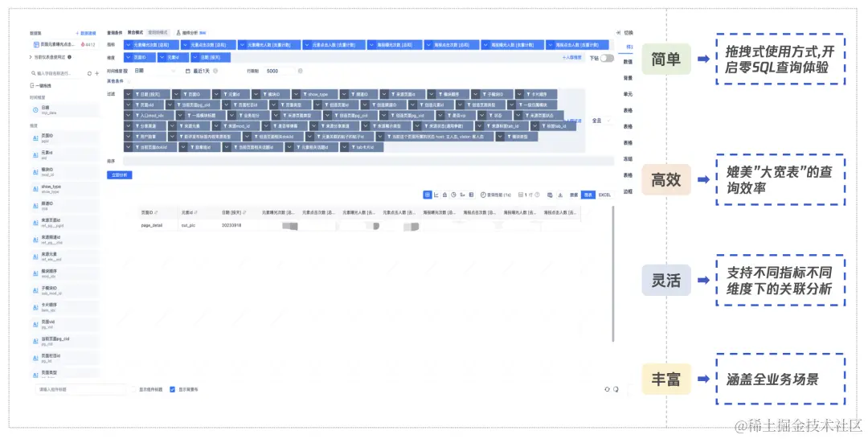Viewport: 868px width, 439px height.
Task: Switch to 明细模式 tab
Action: point(158,33)
